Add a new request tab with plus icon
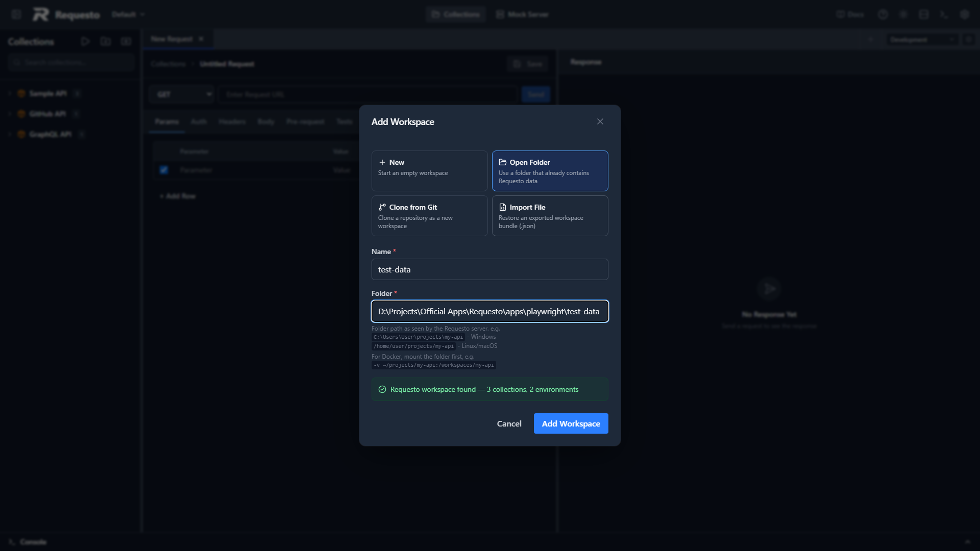The height and width of the screenshot is (551, 980). 871,39
